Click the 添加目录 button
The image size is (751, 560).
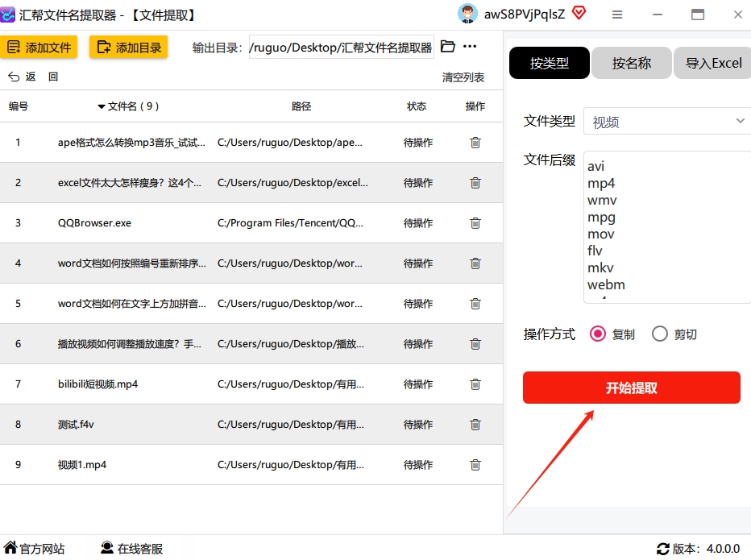pos(128,47)
